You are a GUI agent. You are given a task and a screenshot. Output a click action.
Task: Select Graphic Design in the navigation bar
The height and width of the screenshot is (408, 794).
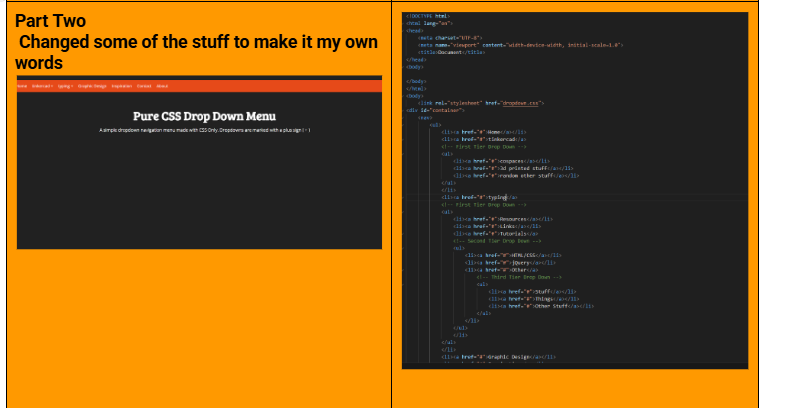[93, 87]
